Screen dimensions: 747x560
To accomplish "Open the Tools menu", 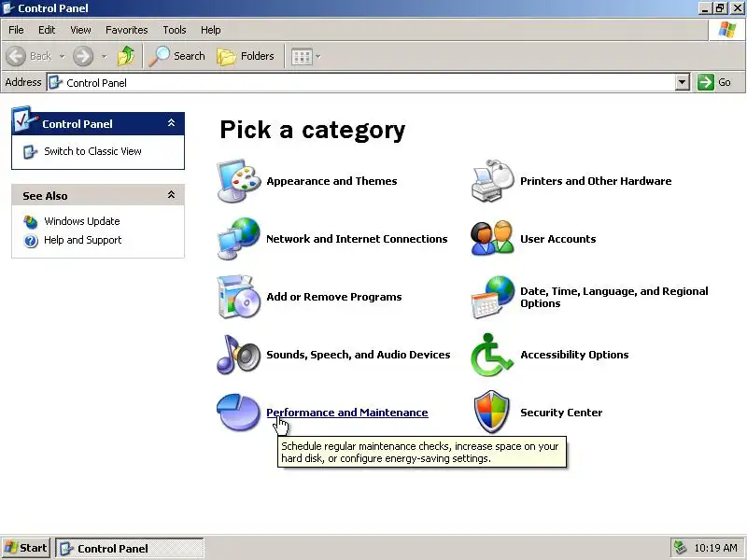I will click(x=175, y=30).
